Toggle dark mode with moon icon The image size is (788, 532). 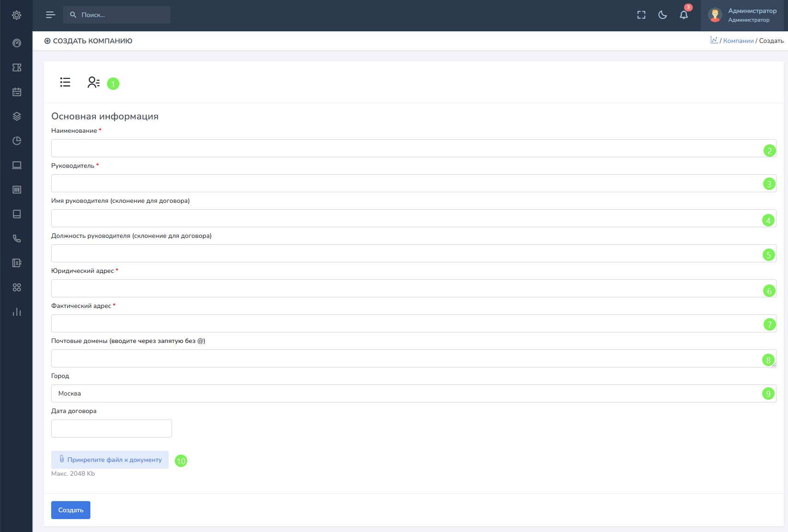point(663,15)
